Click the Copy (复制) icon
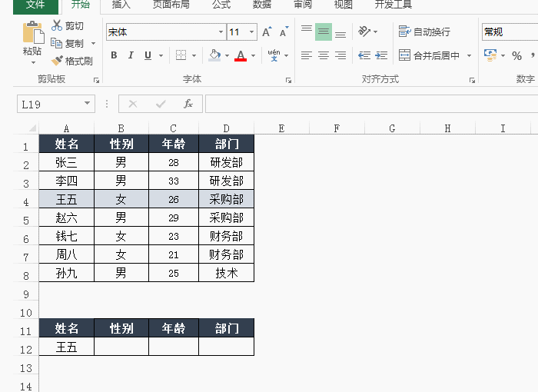The width and height of the screenshot is (538, 392). pos(56,43)
